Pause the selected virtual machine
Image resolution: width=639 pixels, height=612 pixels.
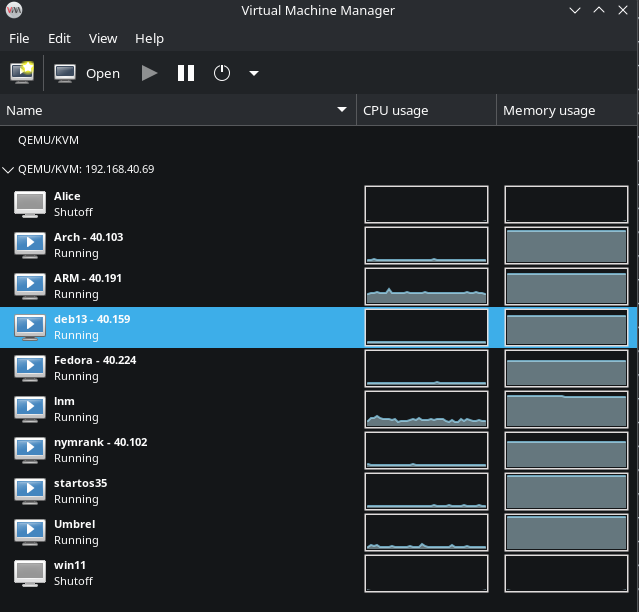186,73
